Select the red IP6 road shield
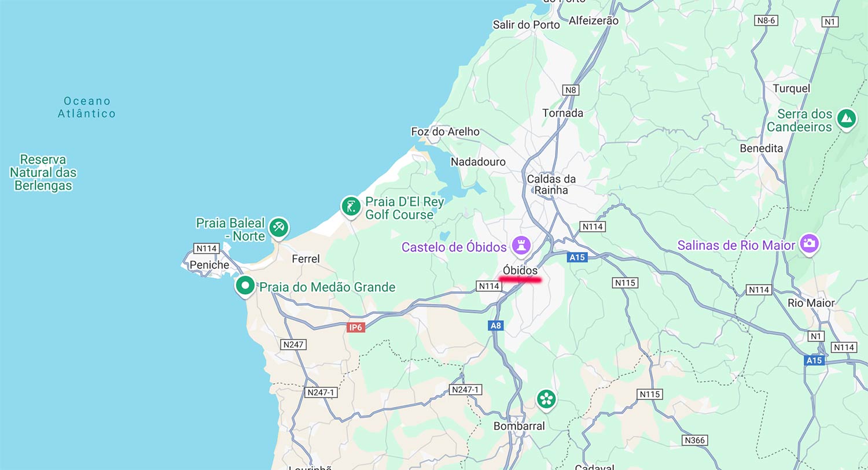 [x=355, y=327]
